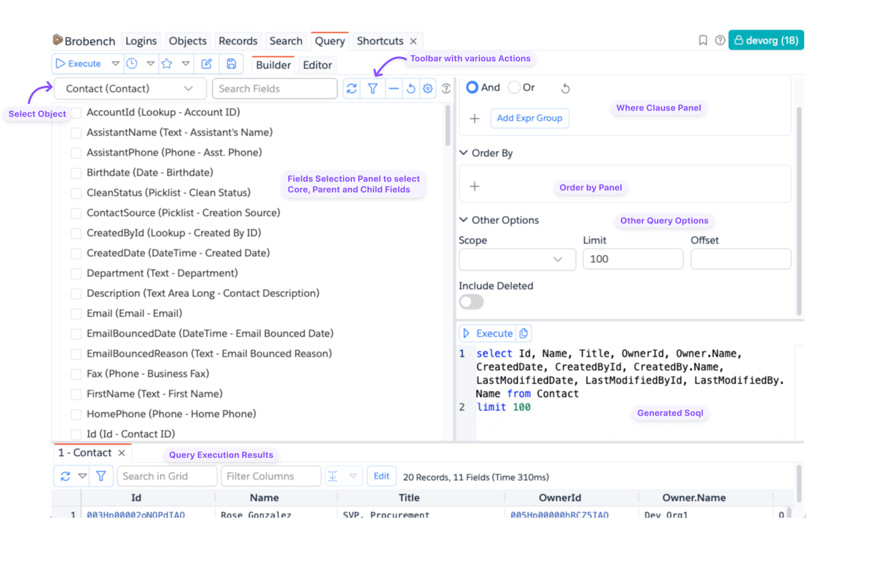Click the history clock icon in top toolbar

pyautogui.click(x=132, y=64)
